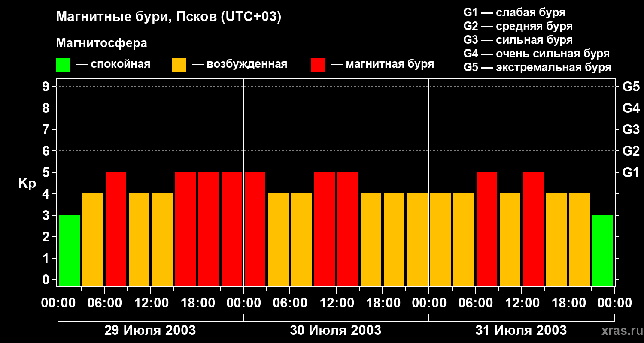Click the red bar for 29 Июля 18:00–21:00
644x343 pixels.
point(209,229)
